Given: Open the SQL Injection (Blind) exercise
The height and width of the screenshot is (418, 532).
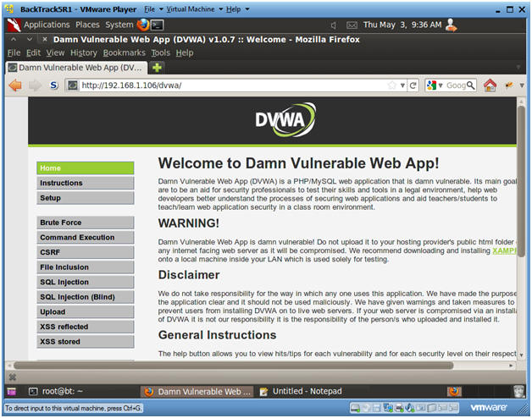Looking at the screenshot, I should point(86,297).
